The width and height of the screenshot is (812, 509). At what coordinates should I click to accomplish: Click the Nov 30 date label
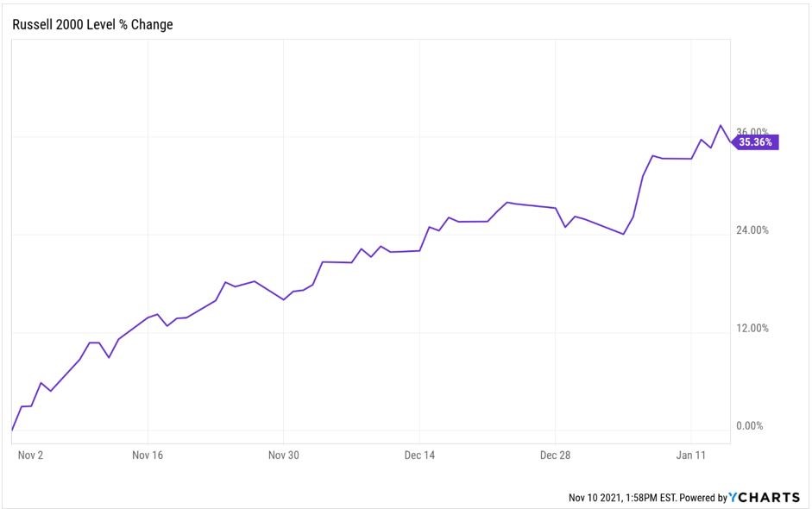pos(284,454)
